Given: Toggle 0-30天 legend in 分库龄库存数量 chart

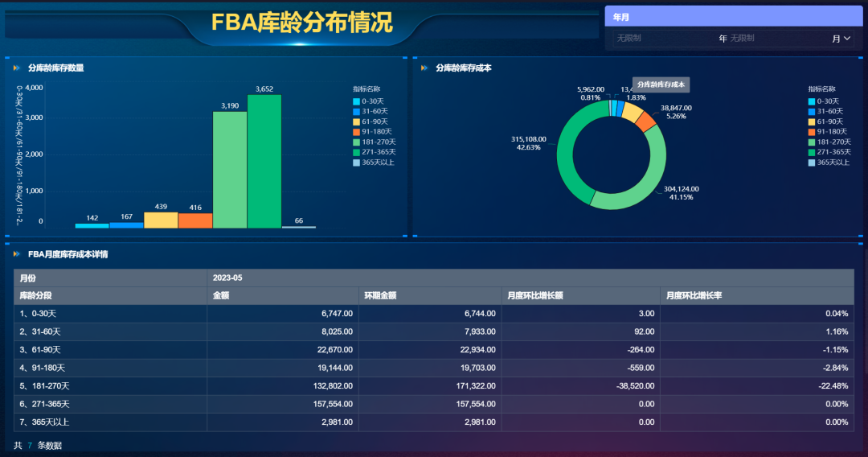Looking at the screenshot, I should 369,101.
